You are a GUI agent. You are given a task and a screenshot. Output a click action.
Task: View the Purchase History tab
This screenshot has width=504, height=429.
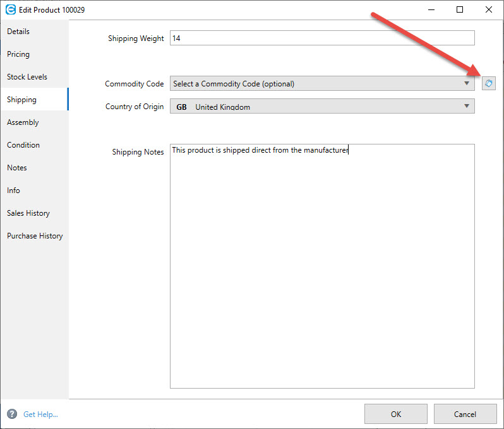35,236
